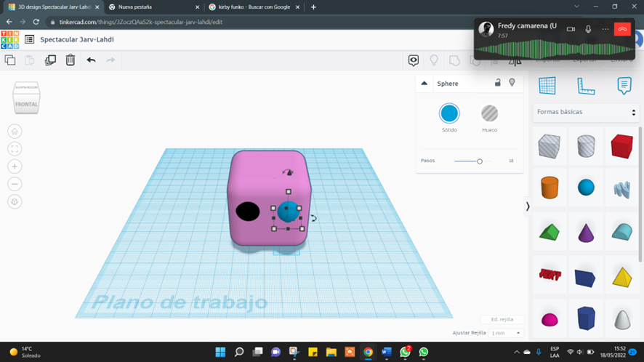
Task: Toggle camera in the call overlay
Action: coord(571,29)
